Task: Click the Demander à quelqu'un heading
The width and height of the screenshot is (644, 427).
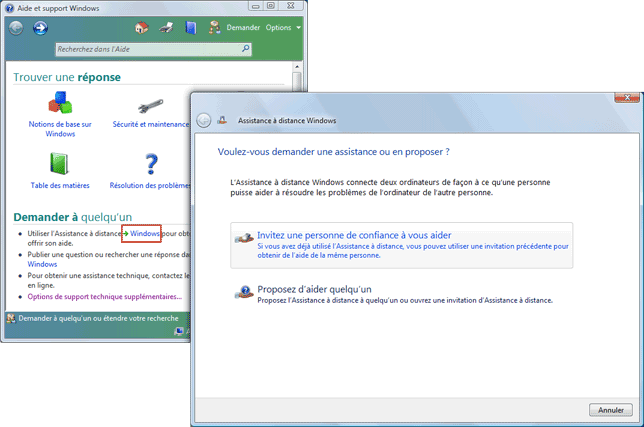Action: [x=73, y=217]
